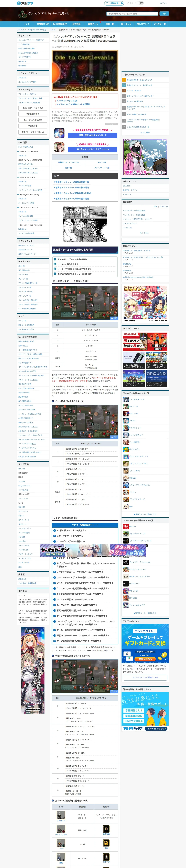Jump to ▼悪魔城ドラキュラへの頌歌の基本情報 in table of contents
The height and width of the screenshot is (868, 186).
coord(71,198)
